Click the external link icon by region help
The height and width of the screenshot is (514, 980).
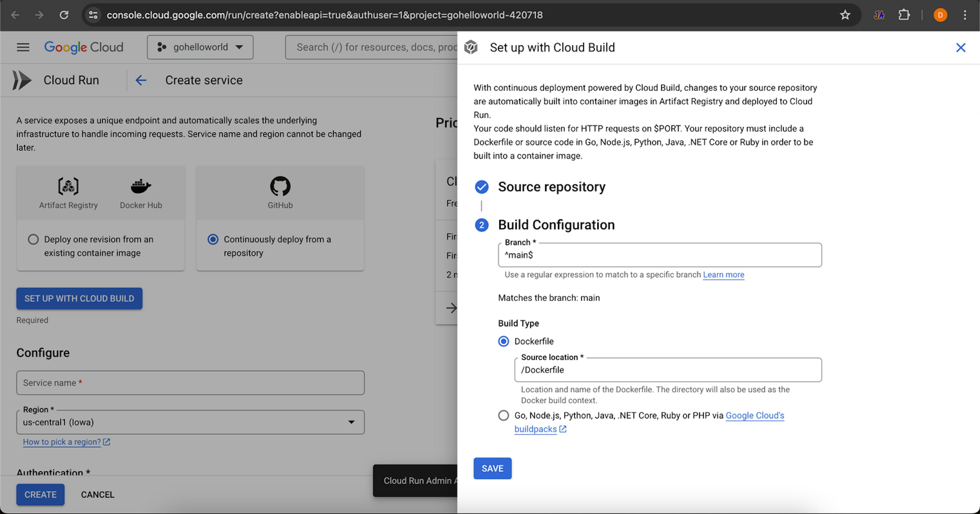point(107,442)
